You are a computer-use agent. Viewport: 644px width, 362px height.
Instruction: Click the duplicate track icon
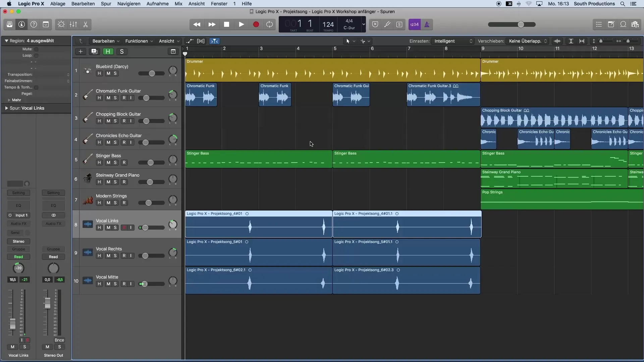(x=94, y=52)
